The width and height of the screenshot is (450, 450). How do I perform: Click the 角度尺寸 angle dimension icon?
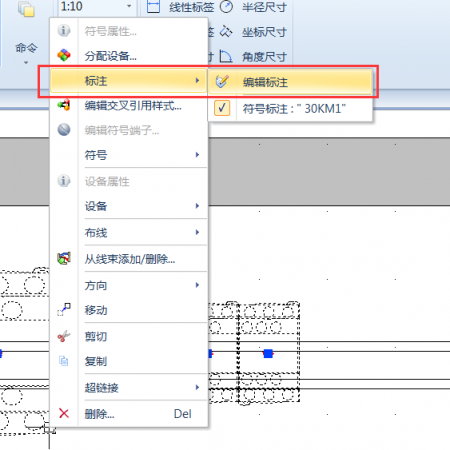226,56
